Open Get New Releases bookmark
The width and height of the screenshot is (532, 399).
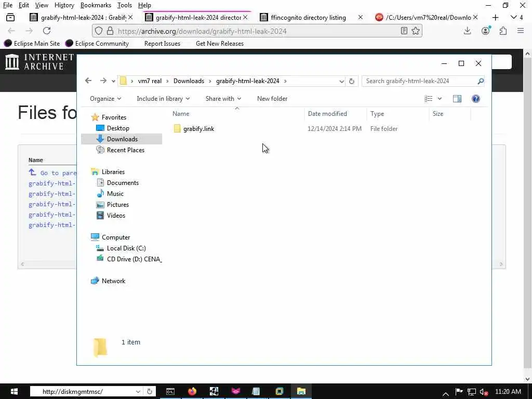pos(220,44)
